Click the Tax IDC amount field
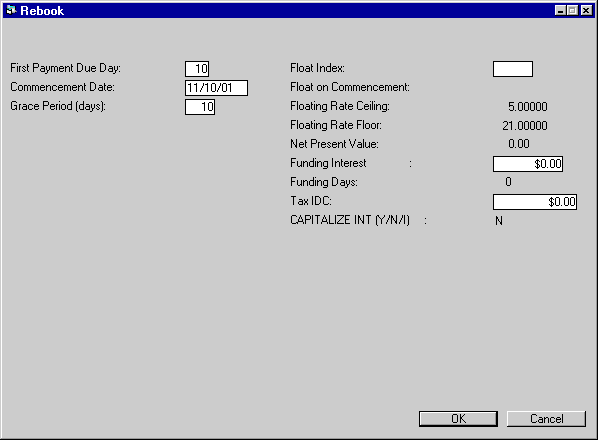Viewport: 598px width, 440px height. pyautogui.click(x=535, y=202)
